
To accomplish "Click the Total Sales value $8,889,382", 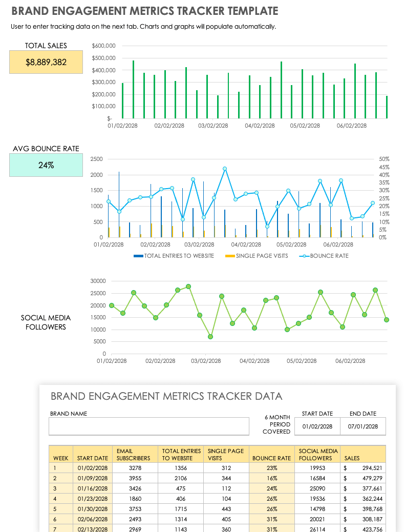I will pyautogui.click(x=46, y=62).
